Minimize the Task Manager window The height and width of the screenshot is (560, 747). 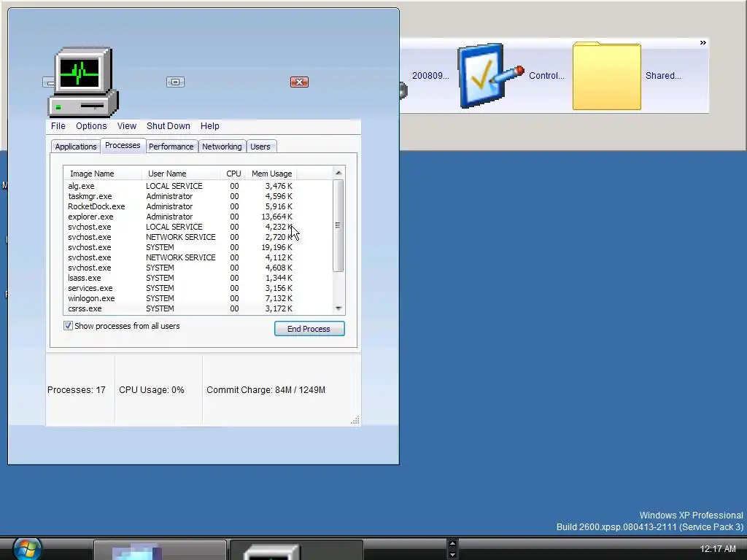coord(48,82)
